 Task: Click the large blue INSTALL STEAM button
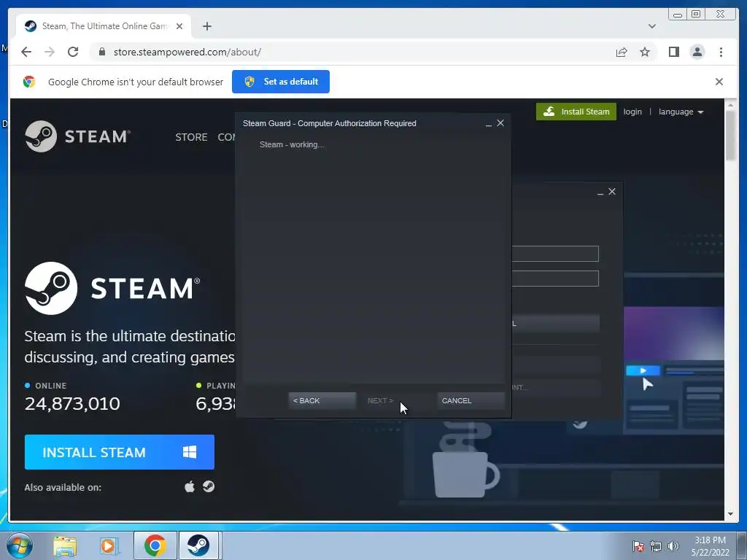(x=119, y=452)
